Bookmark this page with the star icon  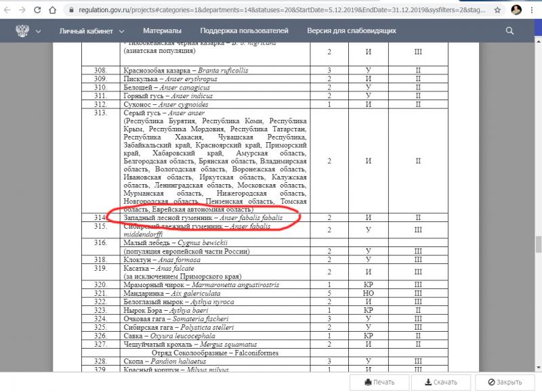[497, 10]
